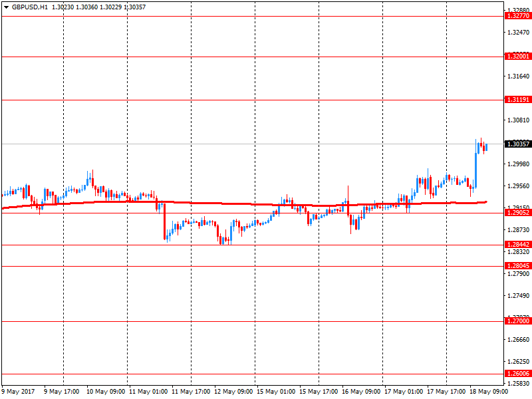Image resolution: width=532 pixels, height=399 pixels.
Task: Click the 11 May 01:00 time label
Action: 148,392
